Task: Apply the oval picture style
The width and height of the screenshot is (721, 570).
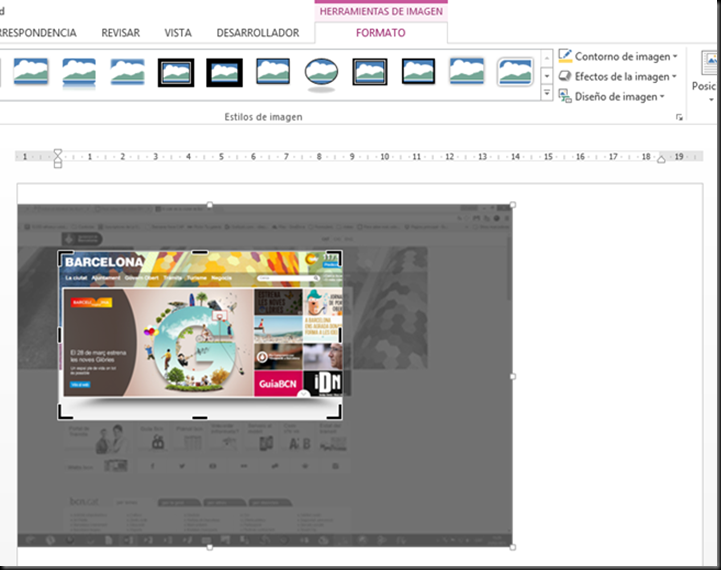Action: tap(321, 74)
